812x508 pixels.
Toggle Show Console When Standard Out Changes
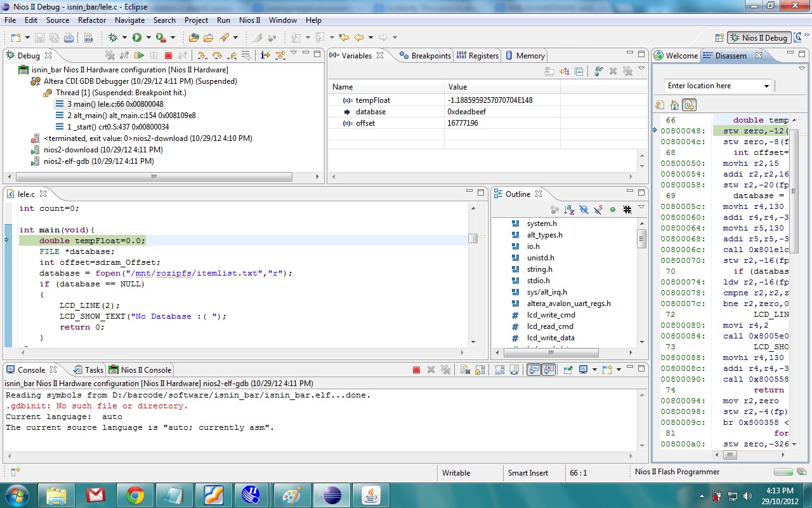coord(534,370)
